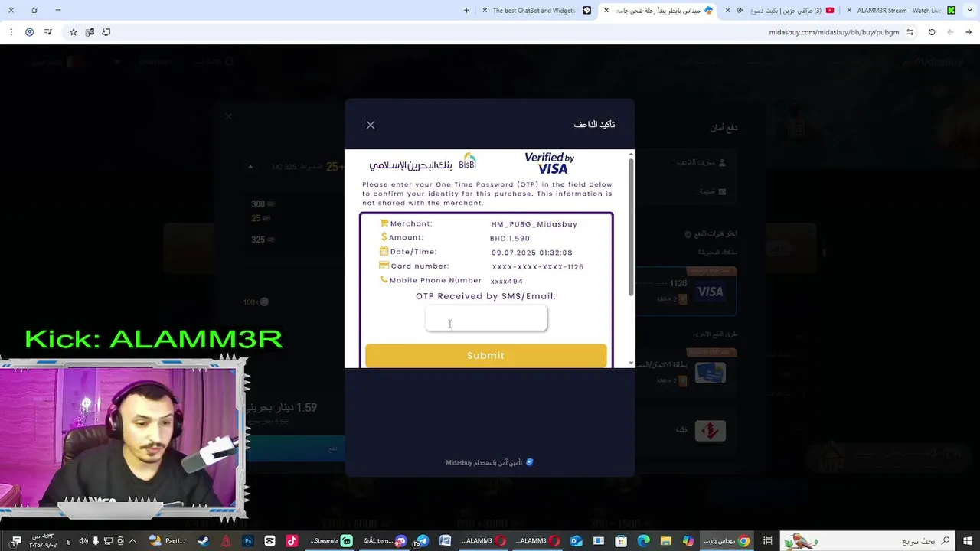This screenshot has height=551, width=980.
Task: Open the browser three-dot menu
Action: 11,32
